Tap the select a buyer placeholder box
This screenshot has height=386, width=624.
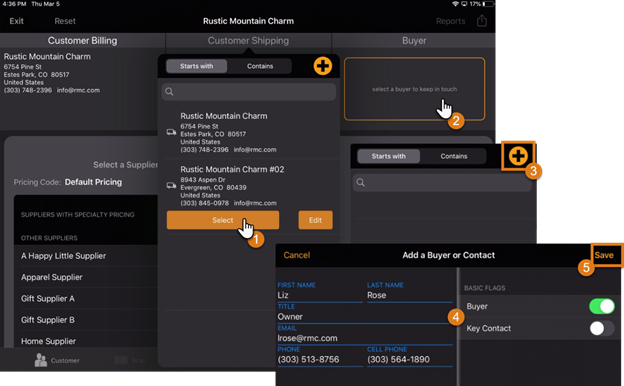click(414, 89)
